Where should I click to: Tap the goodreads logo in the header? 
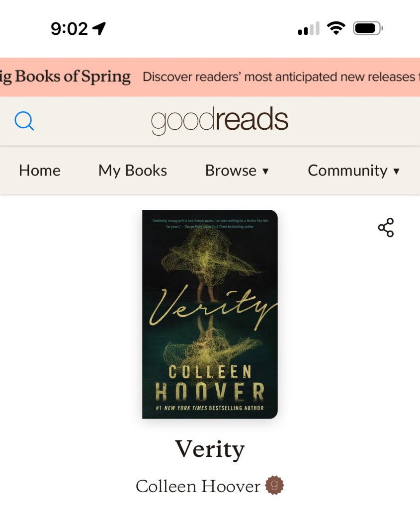pyautogui.click(x=220, y=120)
